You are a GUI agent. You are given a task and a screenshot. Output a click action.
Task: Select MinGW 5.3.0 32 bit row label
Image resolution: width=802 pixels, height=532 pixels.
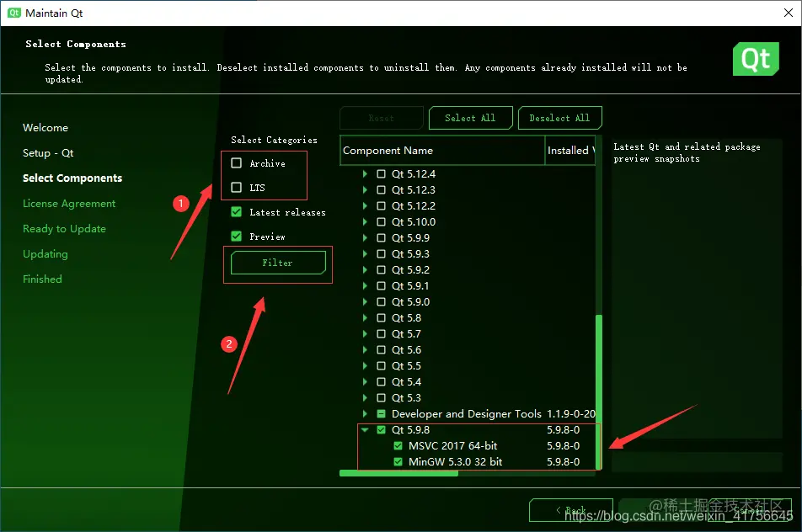click(x=455, y=462)
